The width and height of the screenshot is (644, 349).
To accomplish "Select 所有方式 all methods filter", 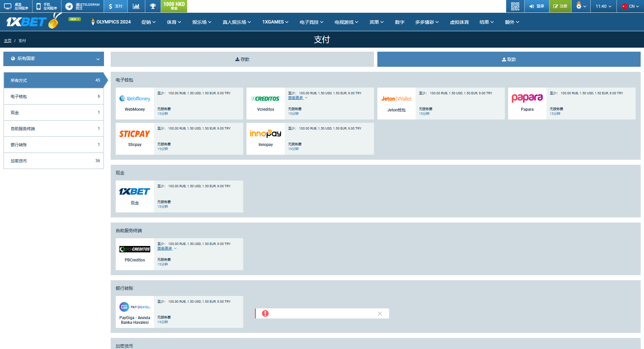I will [54, 80].
